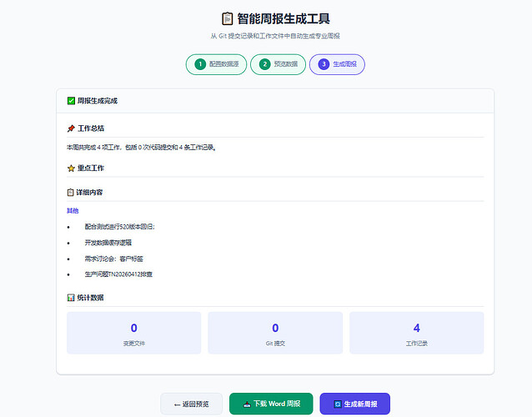This screenshot has width=532, height=417.
Task: Click the 生成新周报 button
Action: 354,404
